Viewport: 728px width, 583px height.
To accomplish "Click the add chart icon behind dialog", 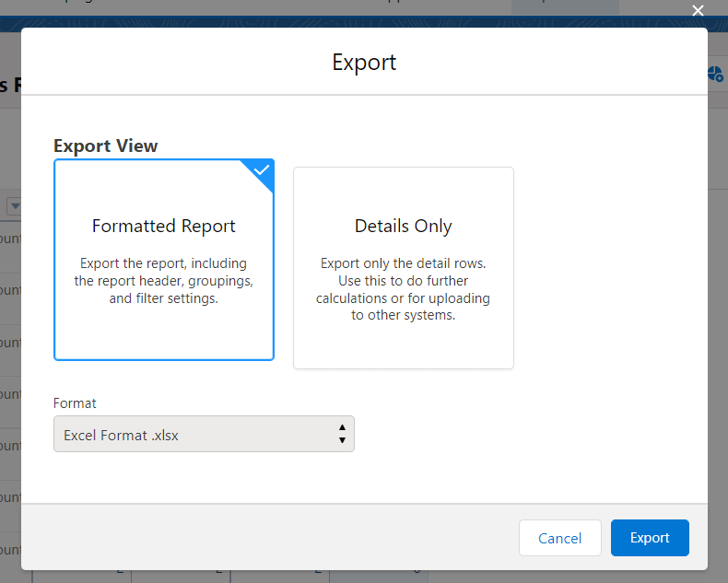I will pos(715,74).
